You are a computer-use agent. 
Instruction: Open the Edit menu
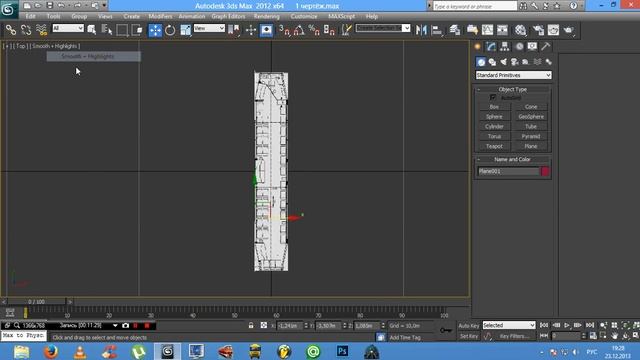point(30,16)
